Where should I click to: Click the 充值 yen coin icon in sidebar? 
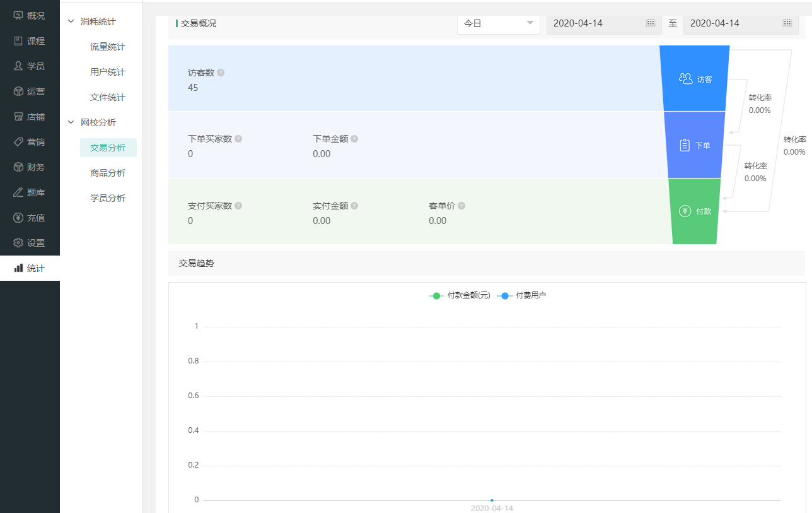pyautogui.click(x=18, y=218)
